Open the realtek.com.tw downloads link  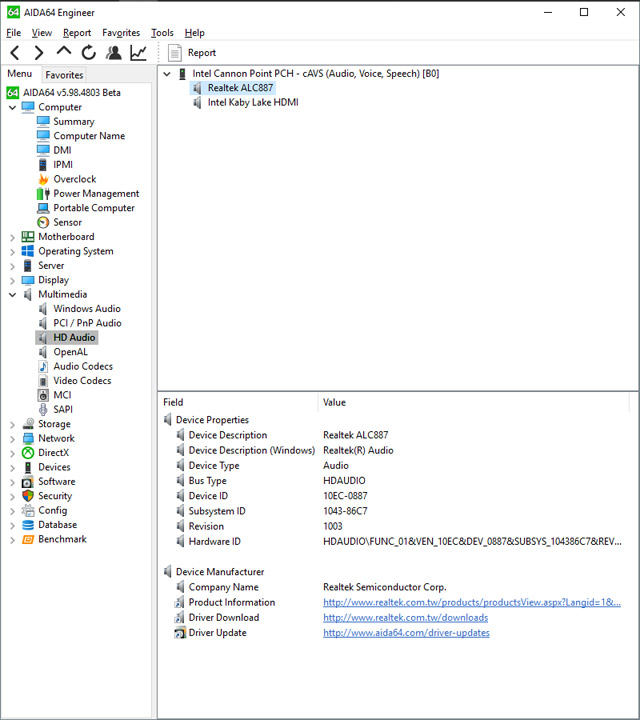coord(405,618)
